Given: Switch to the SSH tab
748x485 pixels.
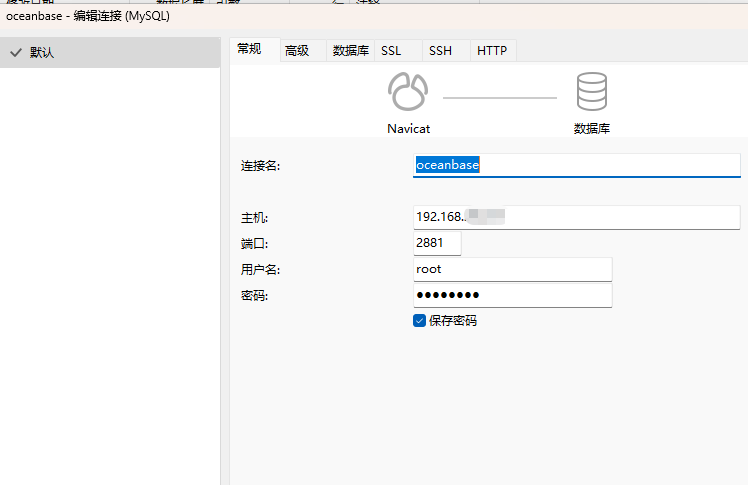Looking at the screenshot, I should pyautogui.click(x=447, y=51).
